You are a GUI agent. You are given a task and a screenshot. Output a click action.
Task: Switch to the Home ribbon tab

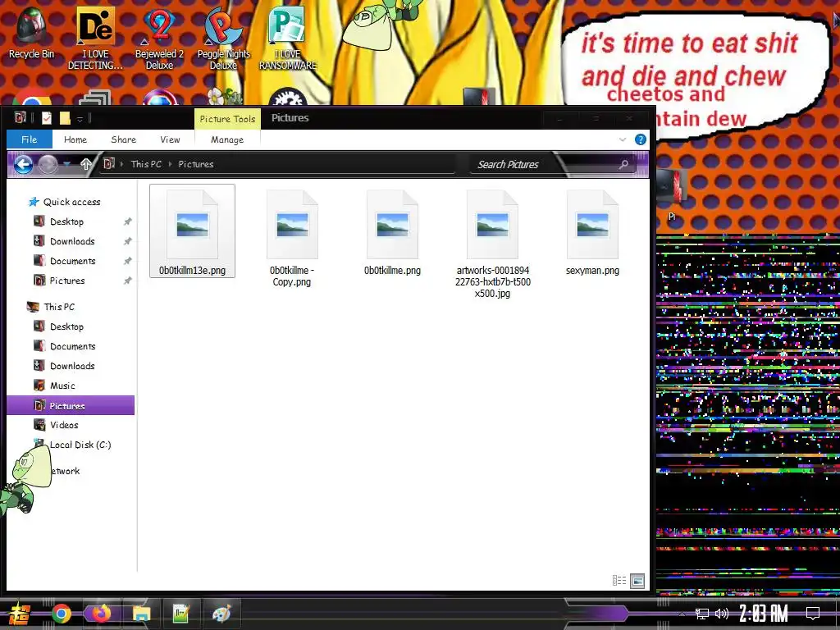tap(75, 139)
